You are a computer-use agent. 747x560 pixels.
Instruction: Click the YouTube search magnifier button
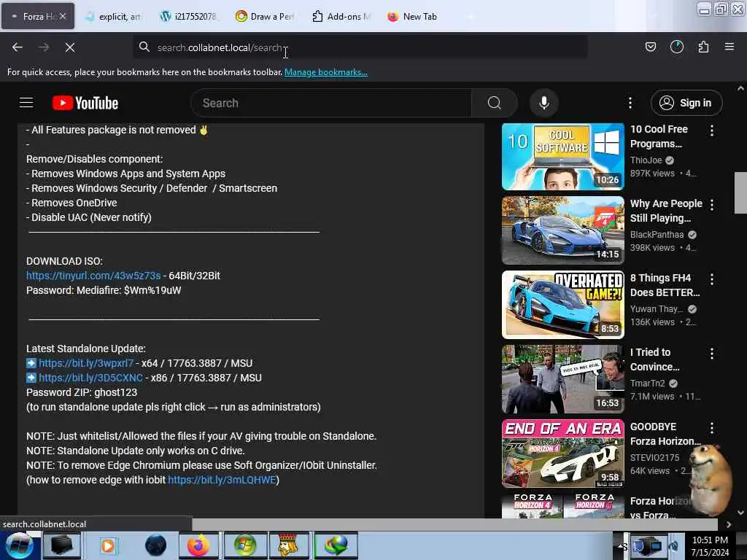click(495, 103)
